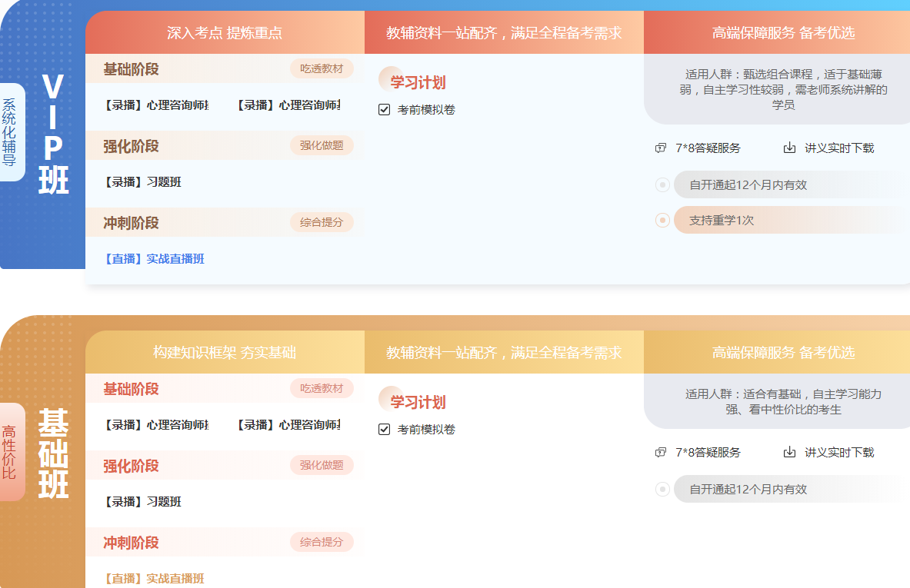Click the 系统化辅导 side label
910x588 pixels.
point(9,132)
